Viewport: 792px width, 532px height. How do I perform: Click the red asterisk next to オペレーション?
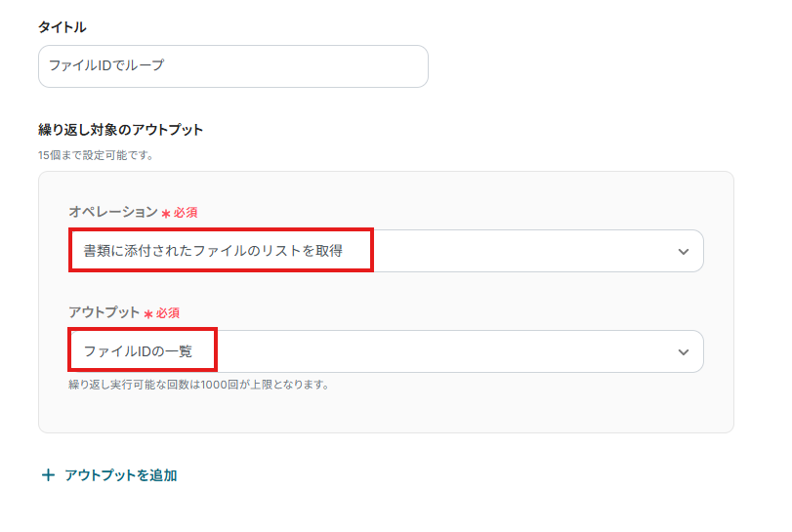pos(166,213)
